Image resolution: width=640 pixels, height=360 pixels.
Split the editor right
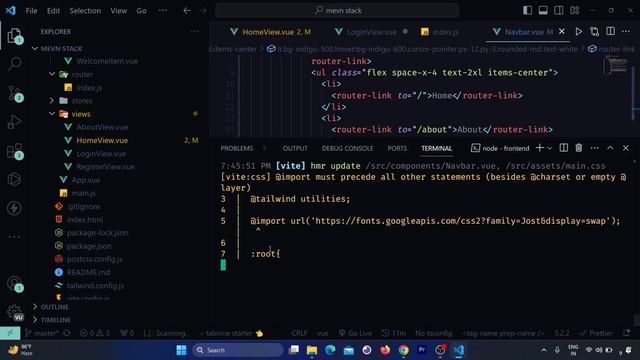(x=610, y=31)
